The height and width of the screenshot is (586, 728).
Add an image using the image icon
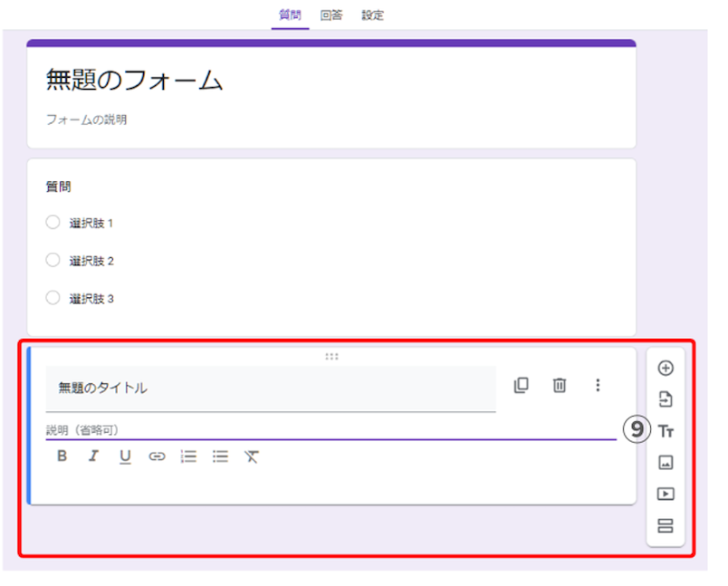tap(666, 463)
